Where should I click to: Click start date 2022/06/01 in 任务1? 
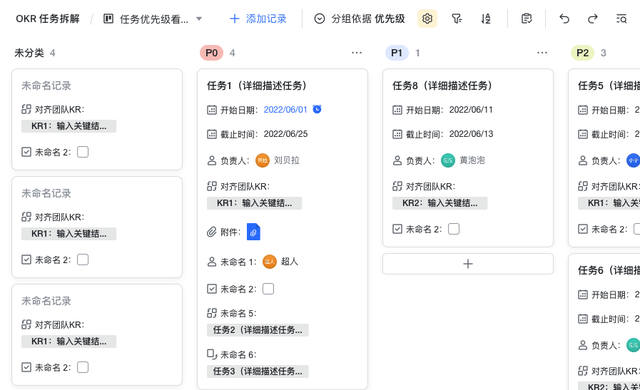(285, 110)
